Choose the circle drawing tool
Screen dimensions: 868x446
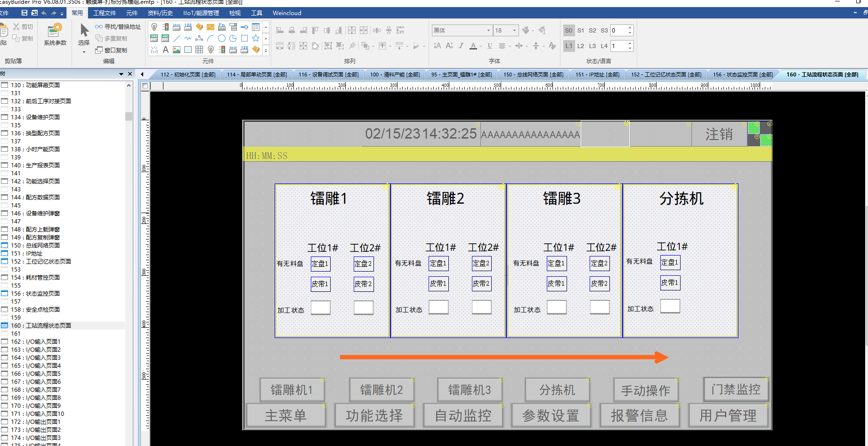click(x=222, y=38)
